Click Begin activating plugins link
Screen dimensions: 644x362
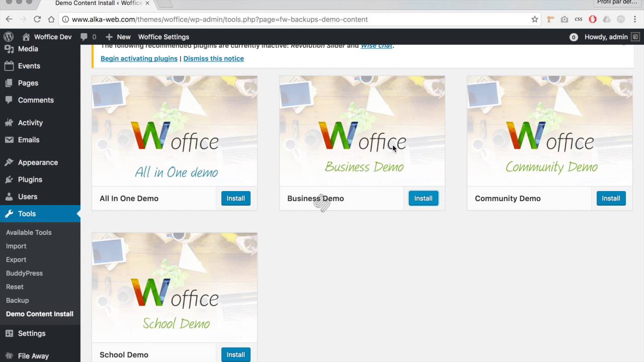[x=139, y=58]
